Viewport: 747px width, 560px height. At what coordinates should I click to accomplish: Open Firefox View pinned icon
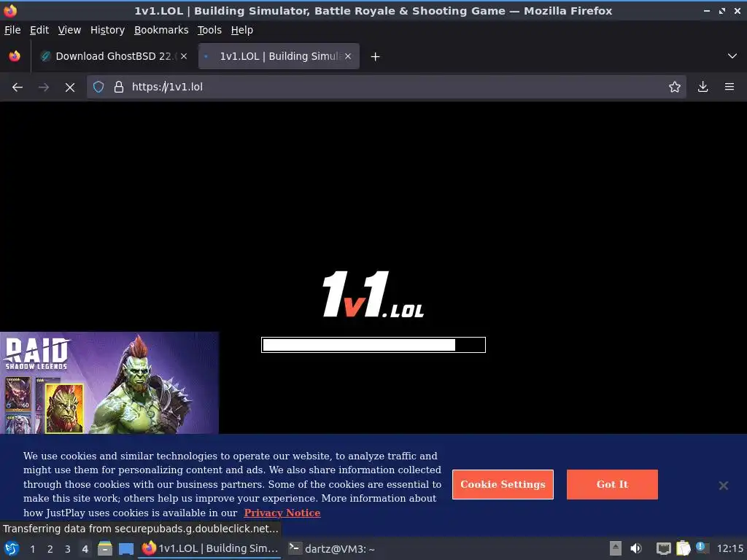click(15, 56)
